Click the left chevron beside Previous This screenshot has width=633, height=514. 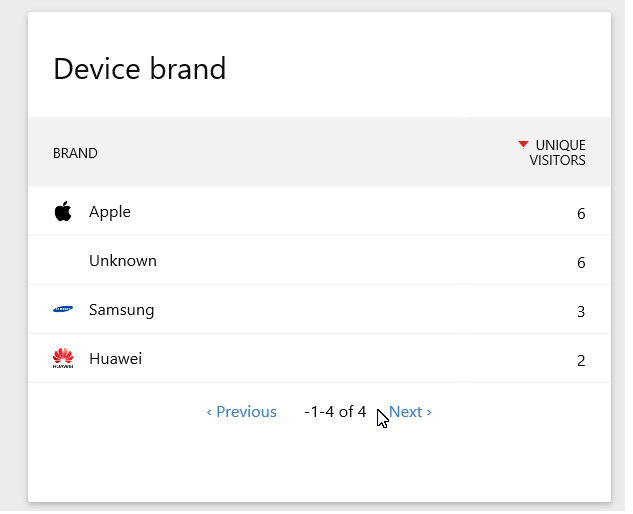209,412
